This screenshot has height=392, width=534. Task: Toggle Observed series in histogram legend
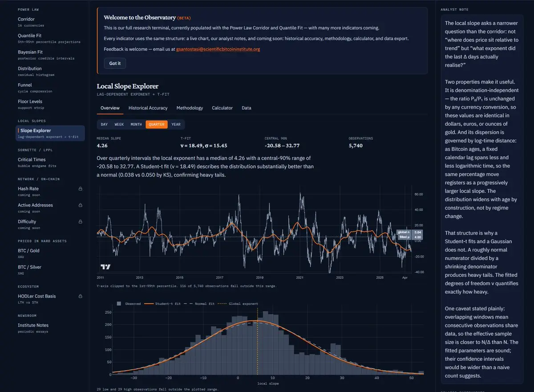pyautogui.click(x=129, y=304)
